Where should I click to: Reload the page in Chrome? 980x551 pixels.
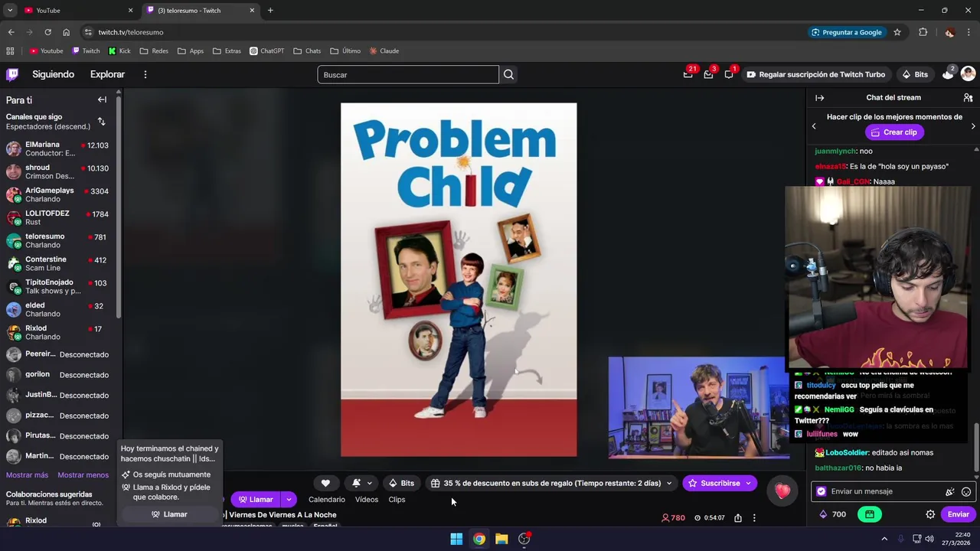pos(47,32)
